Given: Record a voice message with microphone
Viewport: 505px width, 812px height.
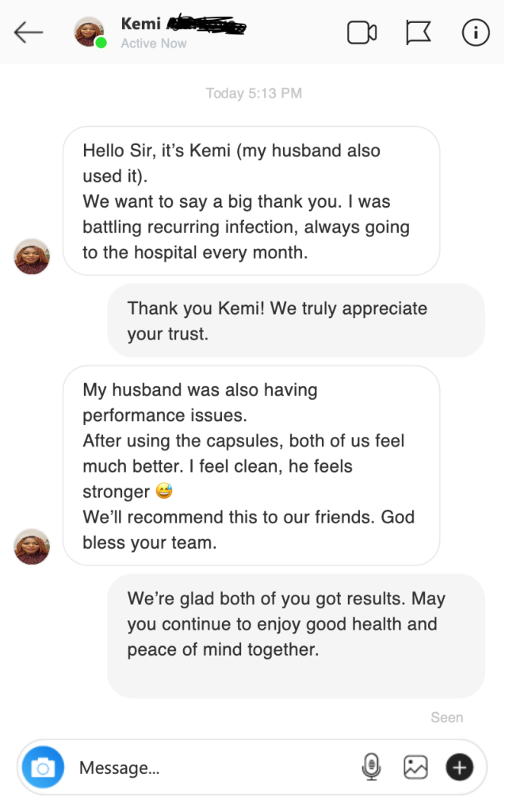Looking at the screenshot, I should click(370, 767).
